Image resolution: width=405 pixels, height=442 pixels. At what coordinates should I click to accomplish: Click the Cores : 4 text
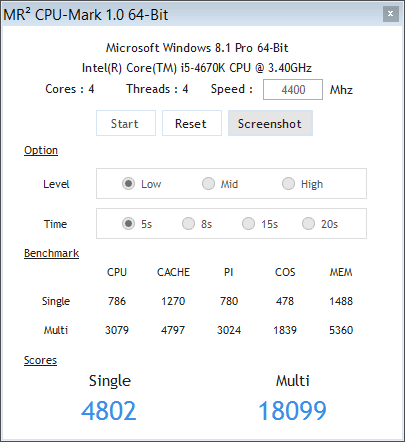(x=70, y=89)
